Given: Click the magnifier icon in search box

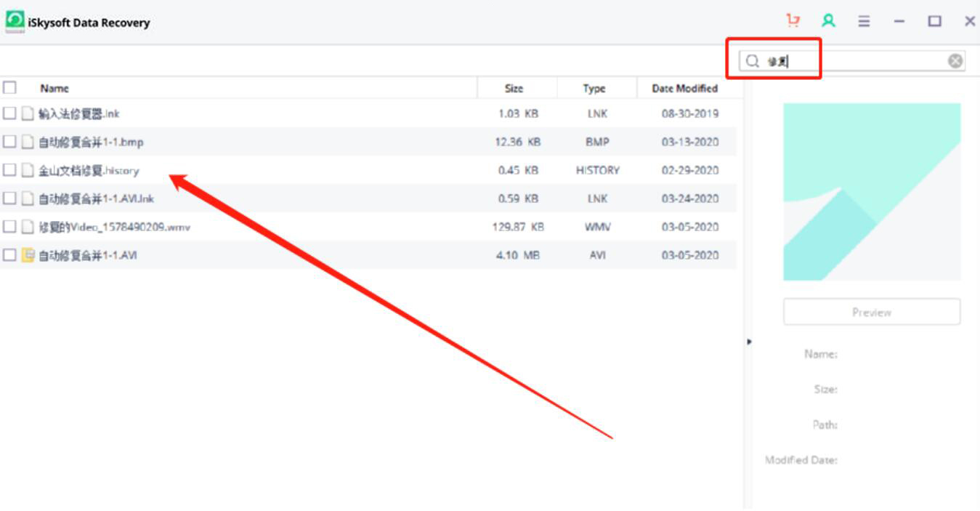Looking at the screenshot, I should 753,61.
